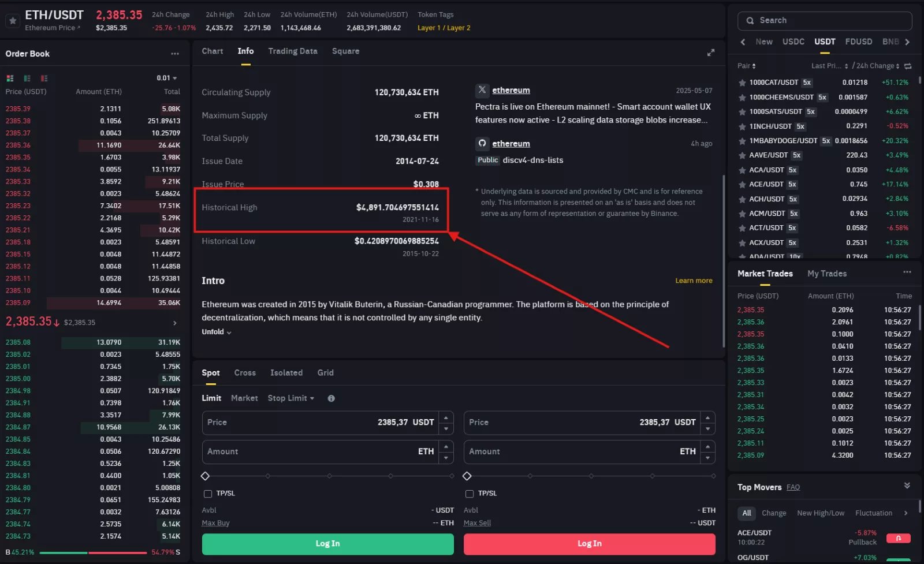The height and width of the screenshot is (564, 924).
Task: Favorite the ACH/USDT pair star
Action: point(742,199)
